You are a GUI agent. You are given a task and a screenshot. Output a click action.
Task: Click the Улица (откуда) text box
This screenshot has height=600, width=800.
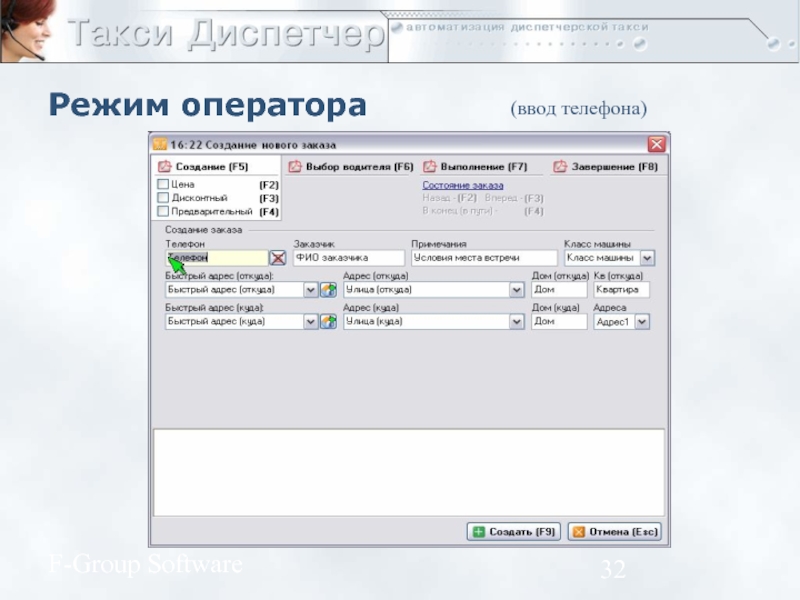click(x=426, y=290)
